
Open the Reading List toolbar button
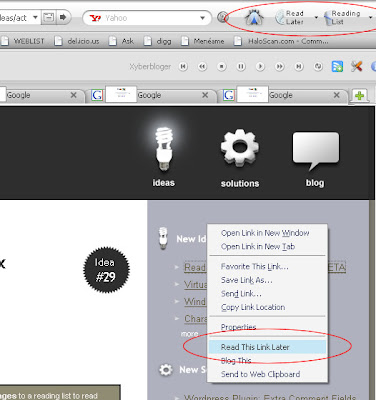click(x=343, y=17)
